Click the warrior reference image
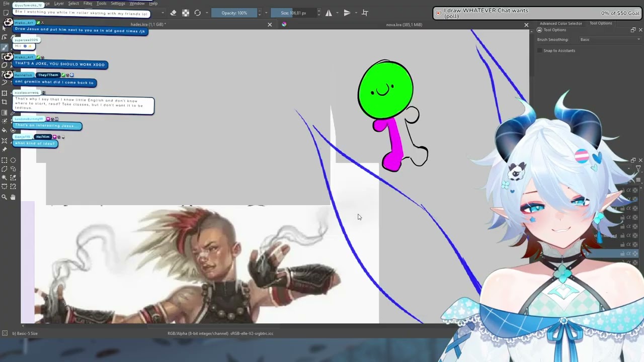Viewport: 644px width, 362px height. tap(189, 265)
